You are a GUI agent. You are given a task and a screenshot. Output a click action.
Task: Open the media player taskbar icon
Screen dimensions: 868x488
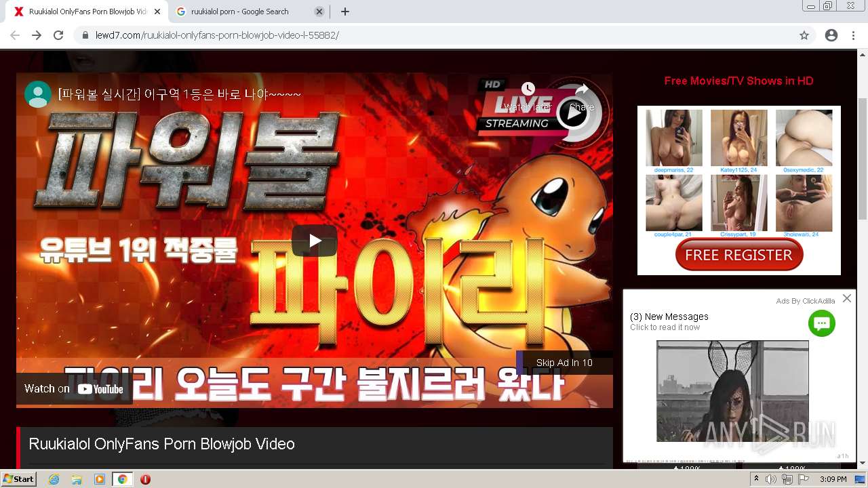click(100, 479)
